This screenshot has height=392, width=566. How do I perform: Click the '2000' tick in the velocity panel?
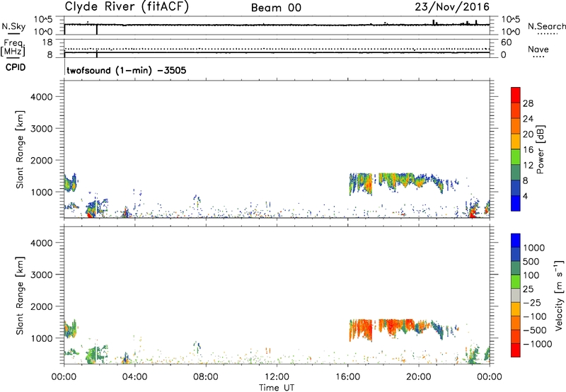[41, 306]
